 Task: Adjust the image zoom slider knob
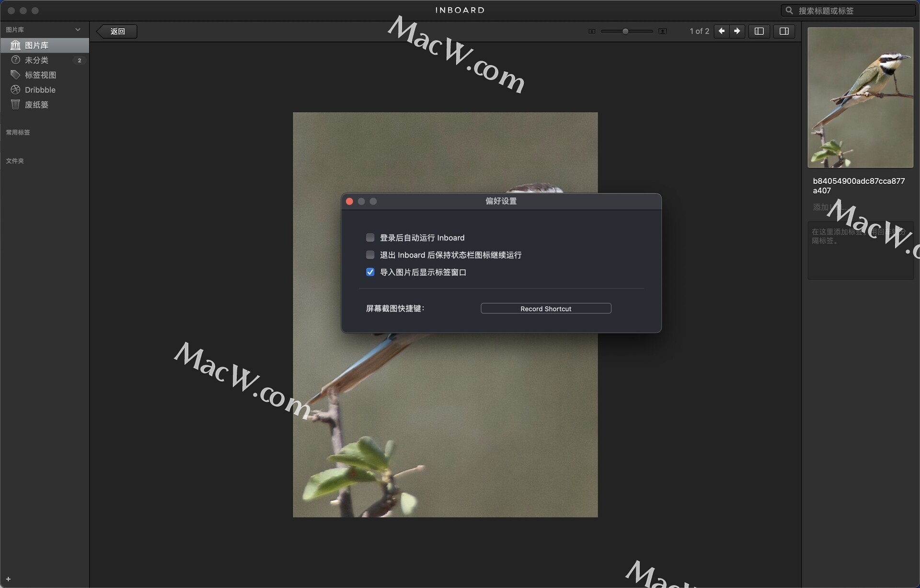tap(625, 31)
